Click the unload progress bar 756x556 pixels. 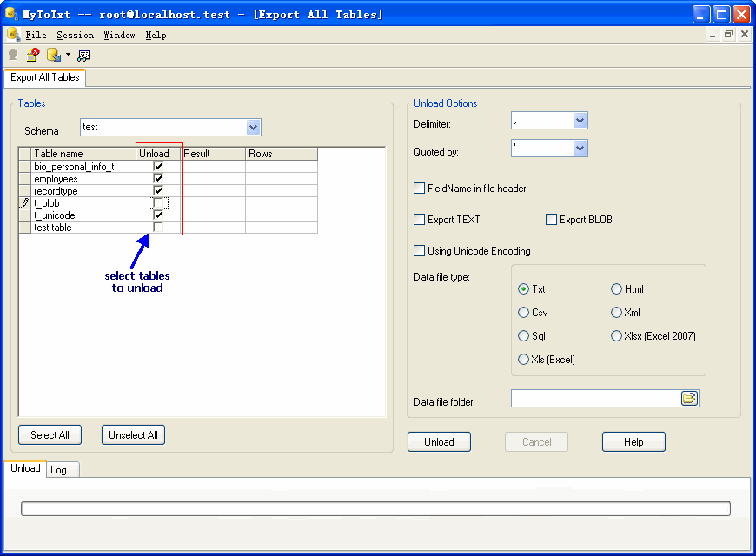[x=375, y=509]
